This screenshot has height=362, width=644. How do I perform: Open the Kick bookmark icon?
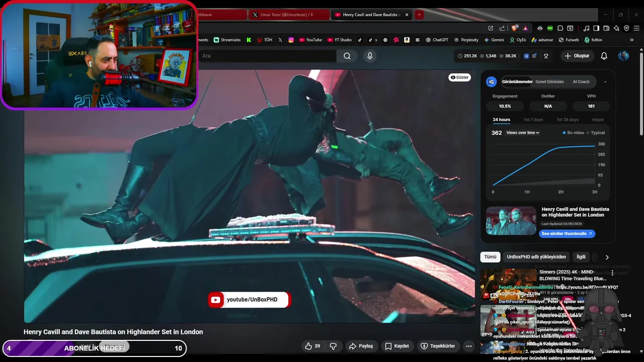249,40
